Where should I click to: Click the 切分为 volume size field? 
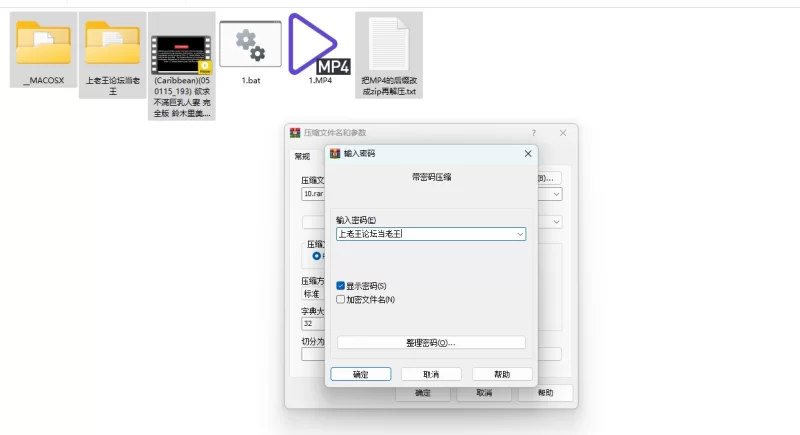click(x=313, y=354)
